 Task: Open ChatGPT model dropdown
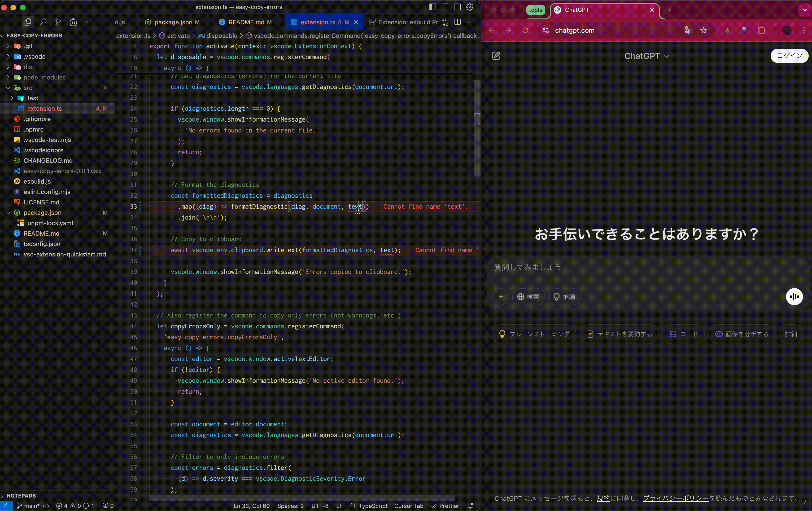click(x=646, y=56)
